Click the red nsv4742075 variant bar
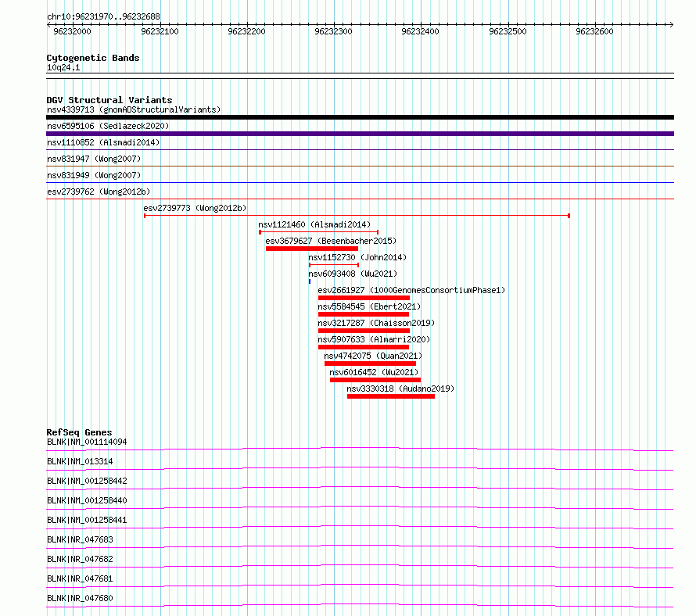 tap(370, 364)
